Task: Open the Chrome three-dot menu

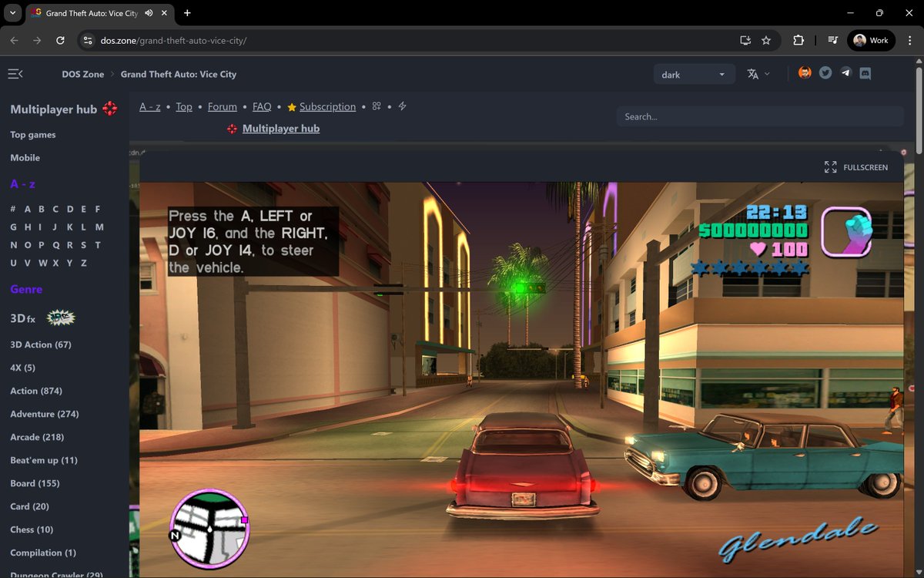Action: click(x=909, y=40)
